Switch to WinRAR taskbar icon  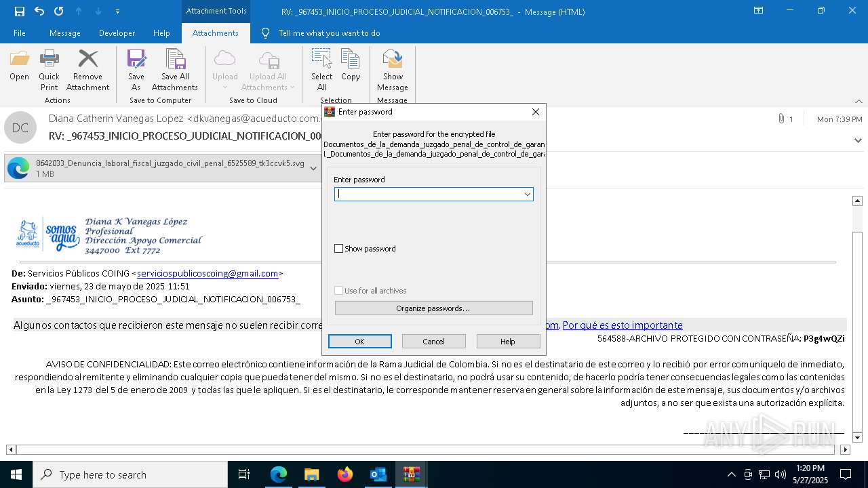(x=411, y=474)
